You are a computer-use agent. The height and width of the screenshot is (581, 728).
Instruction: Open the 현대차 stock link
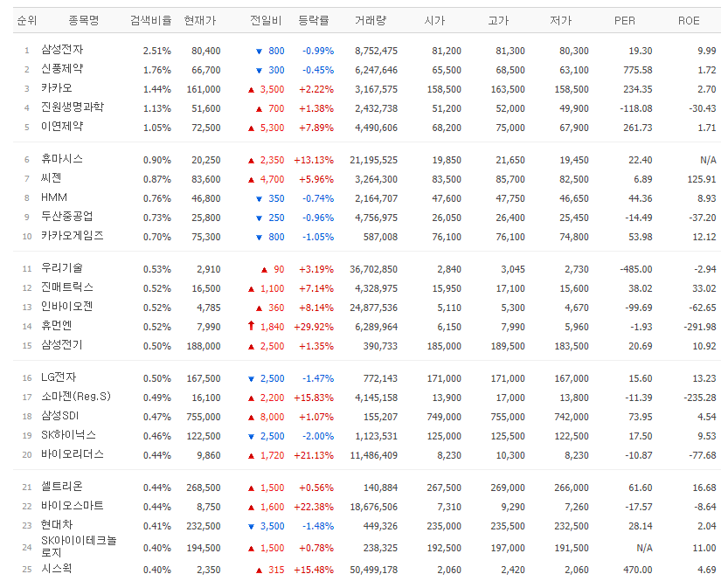pos(57,525)
